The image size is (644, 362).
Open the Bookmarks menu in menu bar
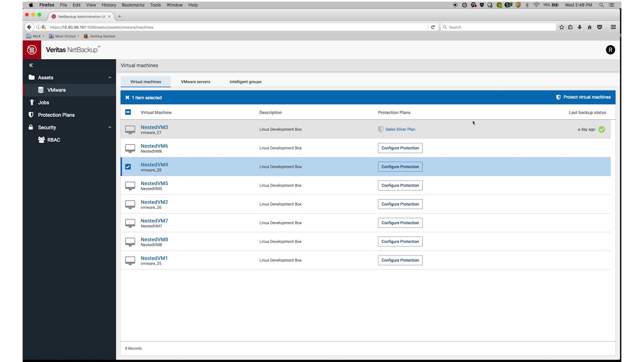click(x=133, y=5)
